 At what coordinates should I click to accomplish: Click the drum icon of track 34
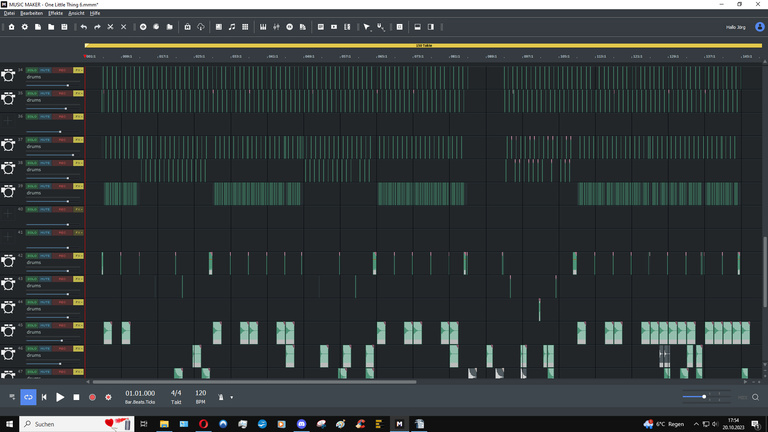pos(9,74)
